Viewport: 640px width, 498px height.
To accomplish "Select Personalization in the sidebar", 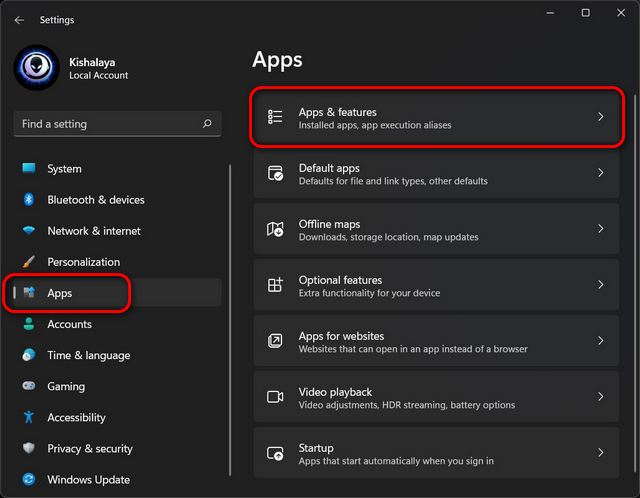I will 84,262.
